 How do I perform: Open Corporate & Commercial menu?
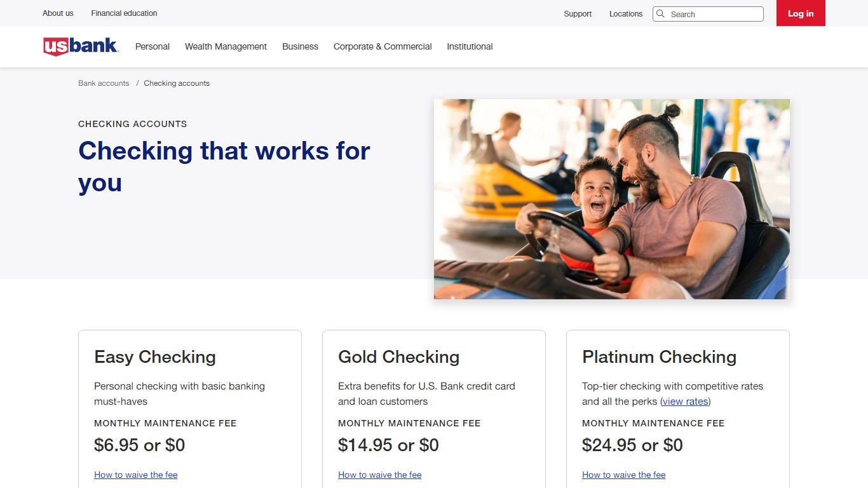383,46
